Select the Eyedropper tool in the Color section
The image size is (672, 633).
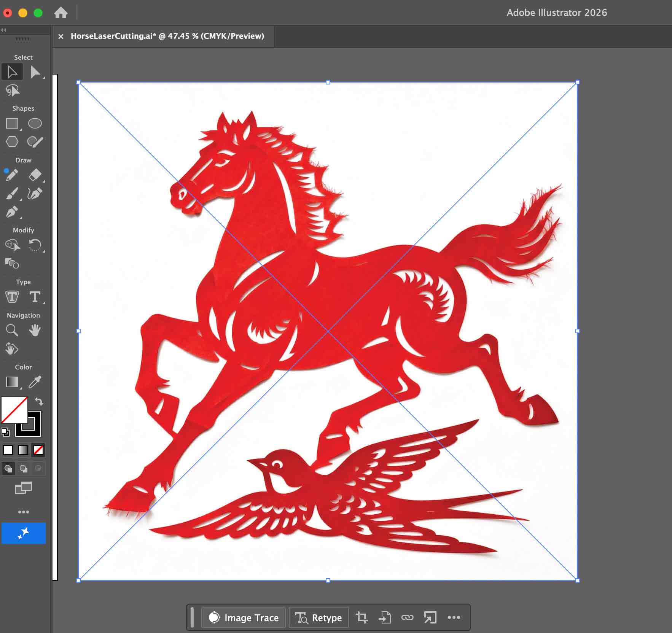click(x=35, y=383)
